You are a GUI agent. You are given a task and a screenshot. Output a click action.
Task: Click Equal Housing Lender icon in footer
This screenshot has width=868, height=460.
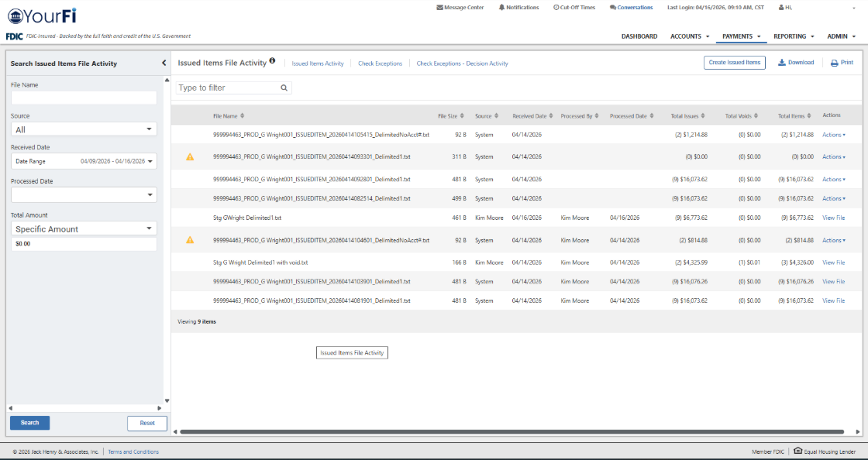point(797,451)
